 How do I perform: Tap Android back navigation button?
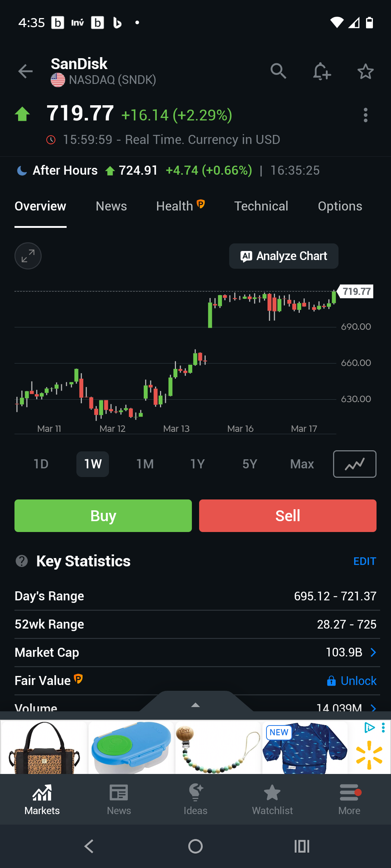pyautogui.click(x=89, y=846)
